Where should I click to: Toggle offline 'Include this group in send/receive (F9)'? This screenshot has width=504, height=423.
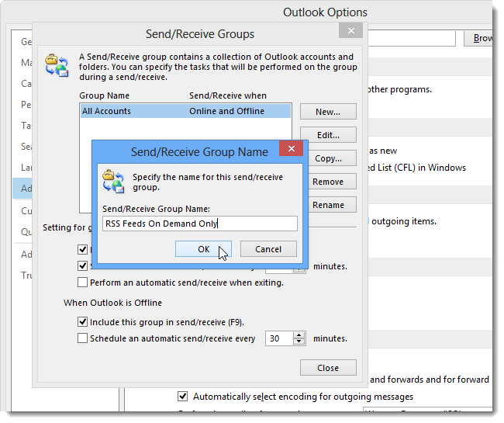(x=83, y=322)
